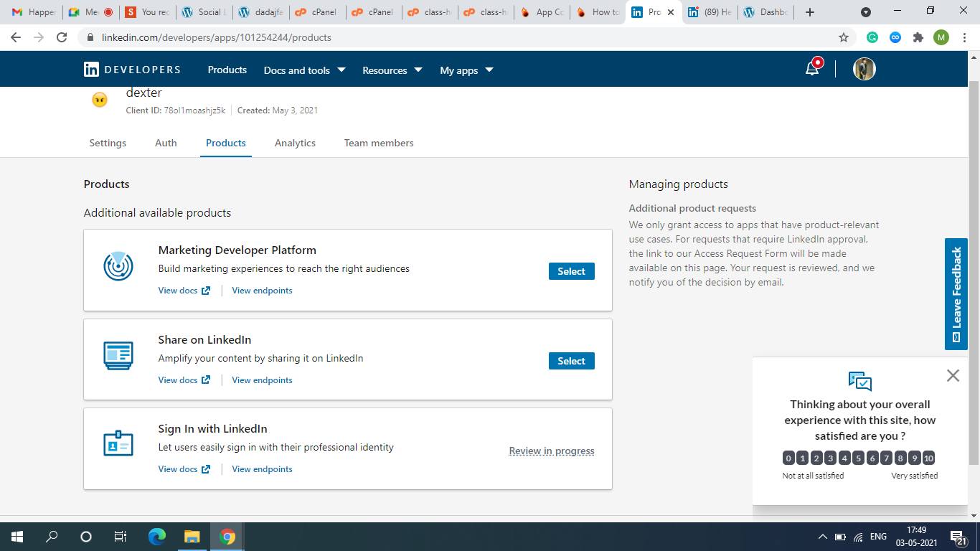The image size is (980, 551).
Task: Rate satisfaction as 10 in survey
Action: [x=928, y=458]
